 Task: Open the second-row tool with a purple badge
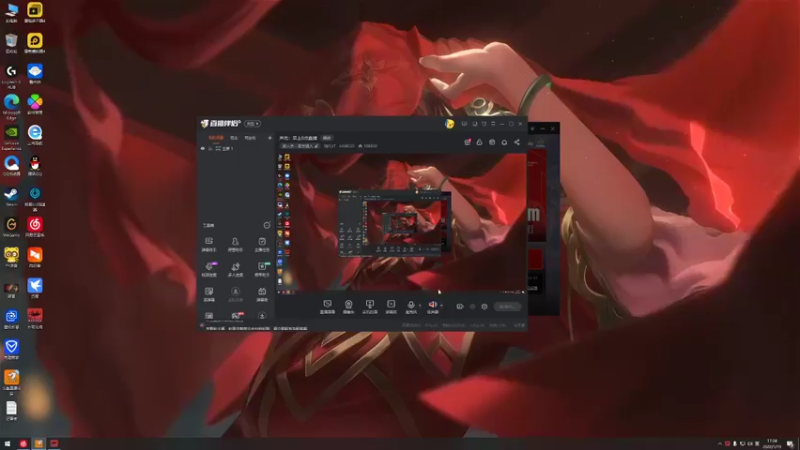(x=209, y=269)
